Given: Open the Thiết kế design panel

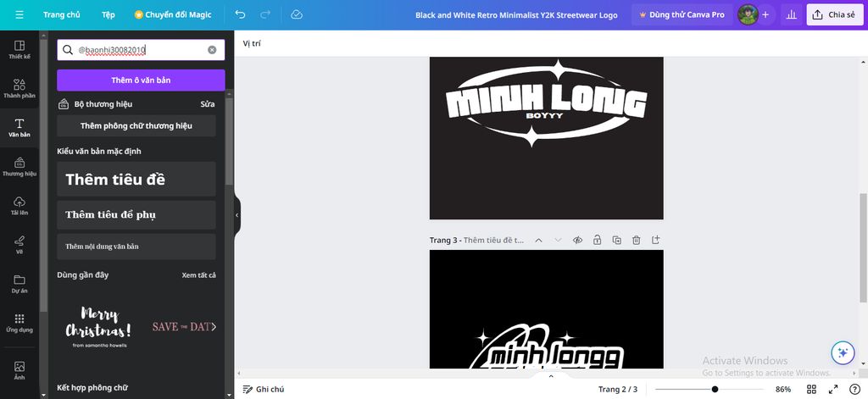Looking at the screenshot, I should coord(19,49).
